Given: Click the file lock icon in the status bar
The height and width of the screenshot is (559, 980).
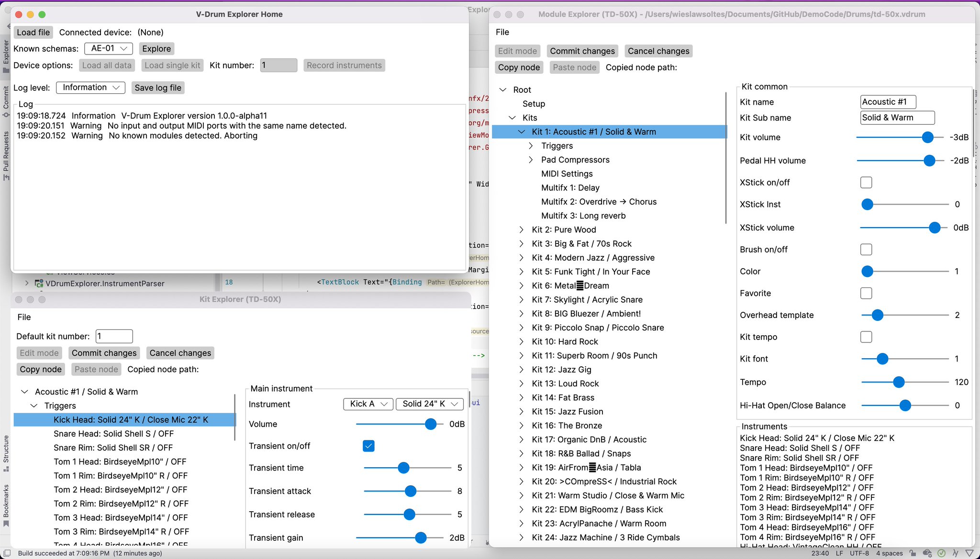Looking at the screenshot, I should tap(913, 553).
